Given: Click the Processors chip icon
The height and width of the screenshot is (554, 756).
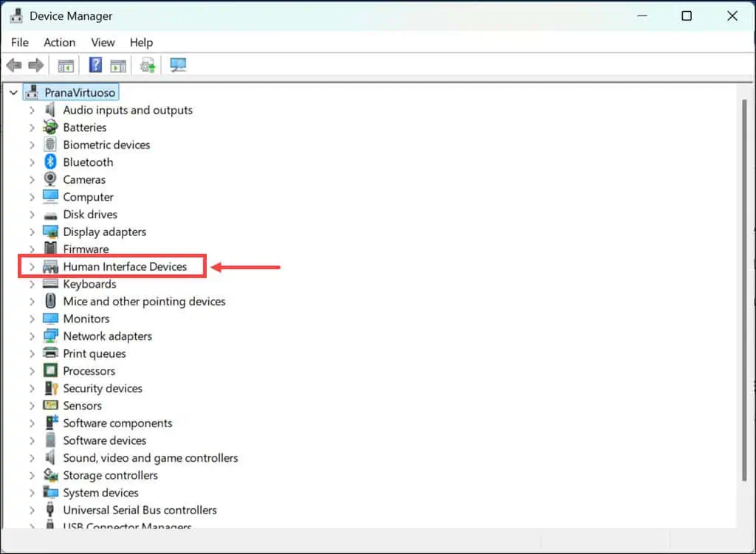Looking at the screenshot, I should 50,370.
